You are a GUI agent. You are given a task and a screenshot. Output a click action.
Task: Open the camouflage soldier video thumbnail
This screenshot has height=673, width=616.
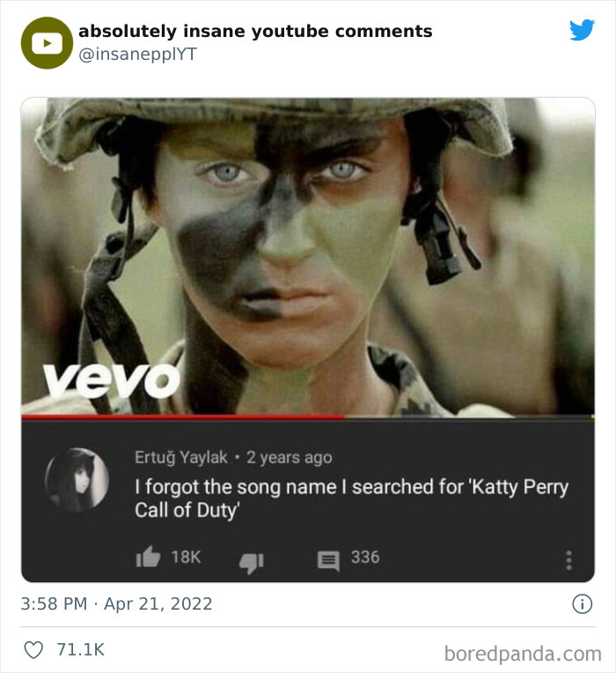(308, 255)
